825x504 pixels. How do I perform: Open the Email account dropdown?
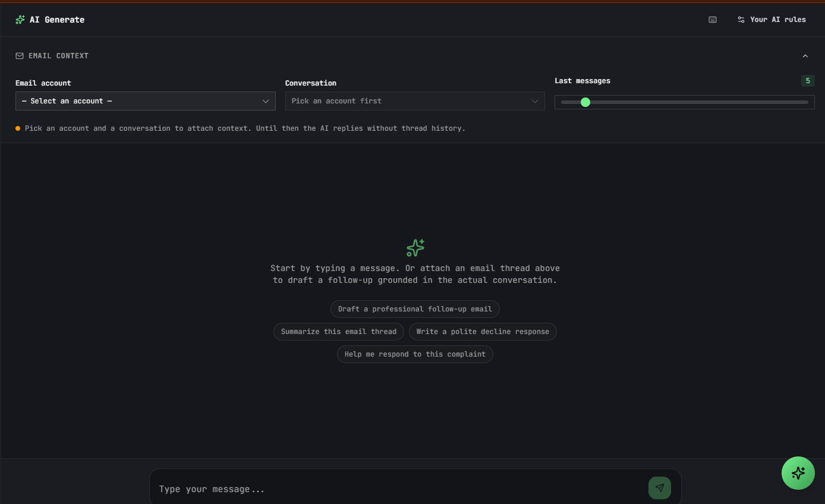[146, 101]
